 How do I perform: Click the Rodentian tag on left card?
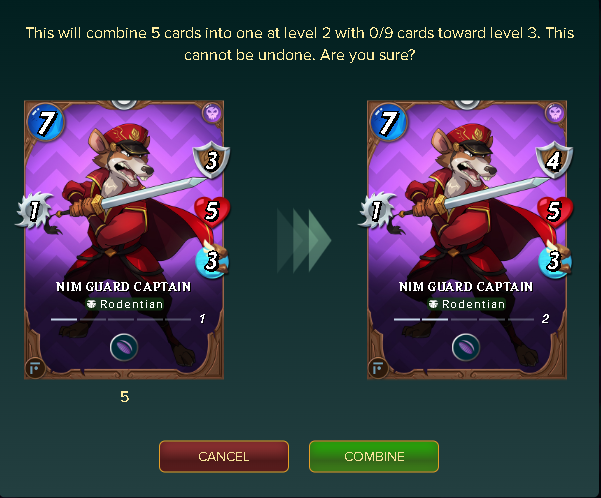point(124,304)
